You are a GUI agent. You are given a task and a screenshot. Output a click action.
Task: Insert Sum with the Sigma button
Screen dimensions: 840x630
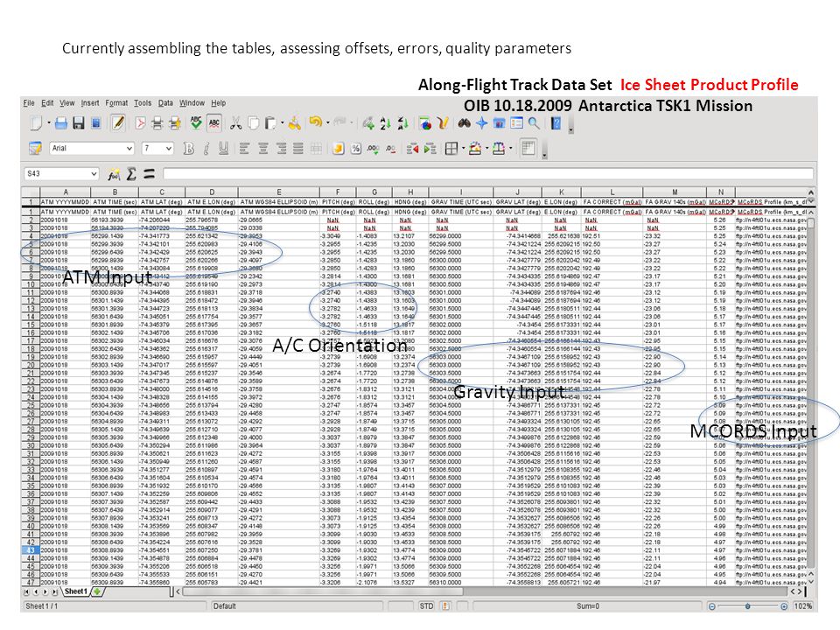point(131,173)
